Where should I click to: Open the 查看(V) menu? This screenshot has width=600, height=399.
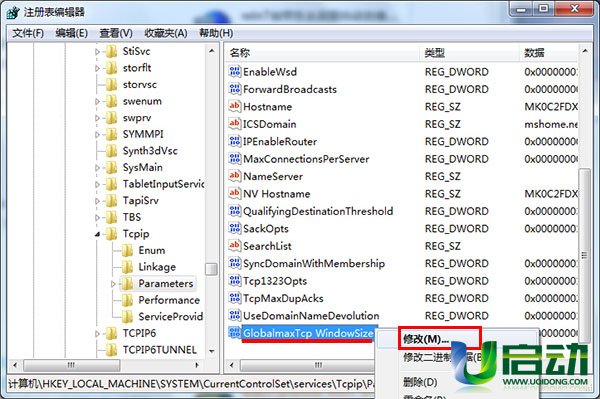(x=116, y=33)
